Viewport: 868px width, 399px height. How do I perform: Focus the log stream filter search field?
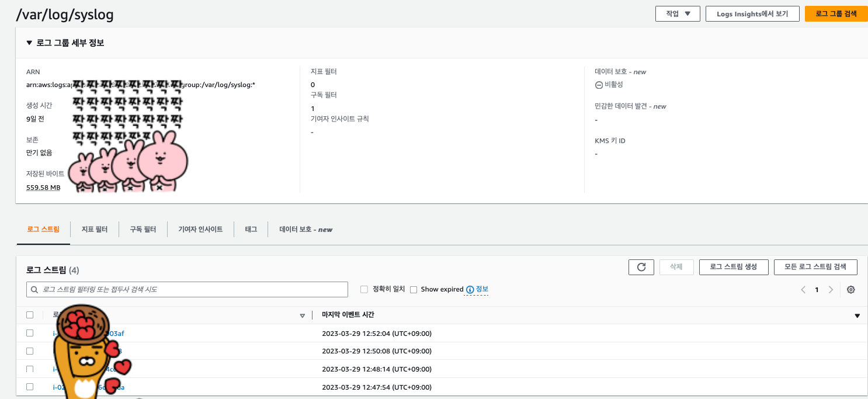(x=187, y=289)
